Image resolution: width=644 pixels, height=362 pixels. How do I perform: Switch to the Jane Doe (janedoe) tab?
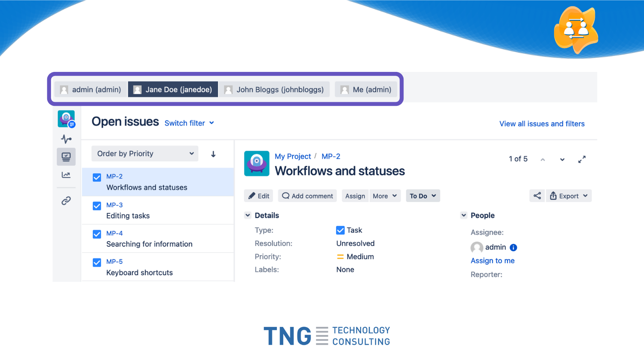[x=173, y=90]
